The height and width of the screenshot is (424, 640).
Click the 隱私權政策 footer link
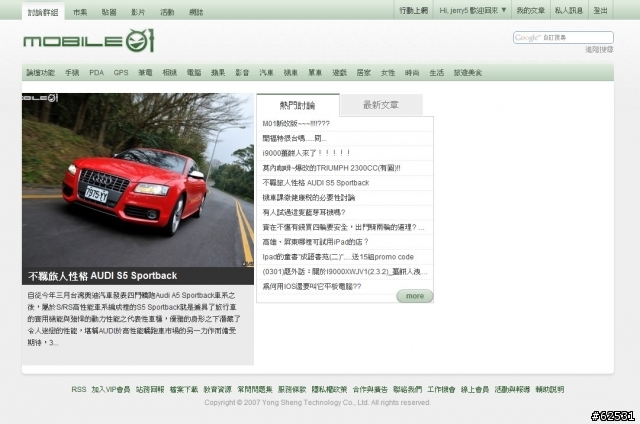(x=329, y=389)
